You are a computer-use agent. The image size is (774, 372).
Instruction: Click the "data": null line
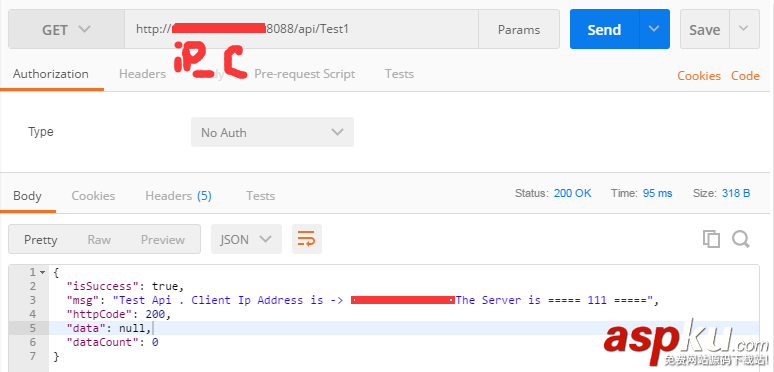tap(109, 328)
